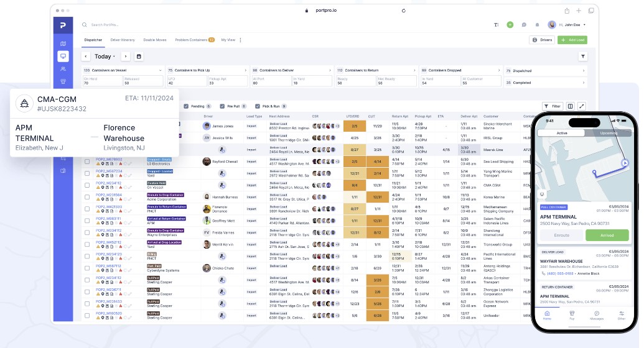Screen dimensions: 644x348
Task: Switch to the Driver Itinerary tab
Action: click(123, 40)
